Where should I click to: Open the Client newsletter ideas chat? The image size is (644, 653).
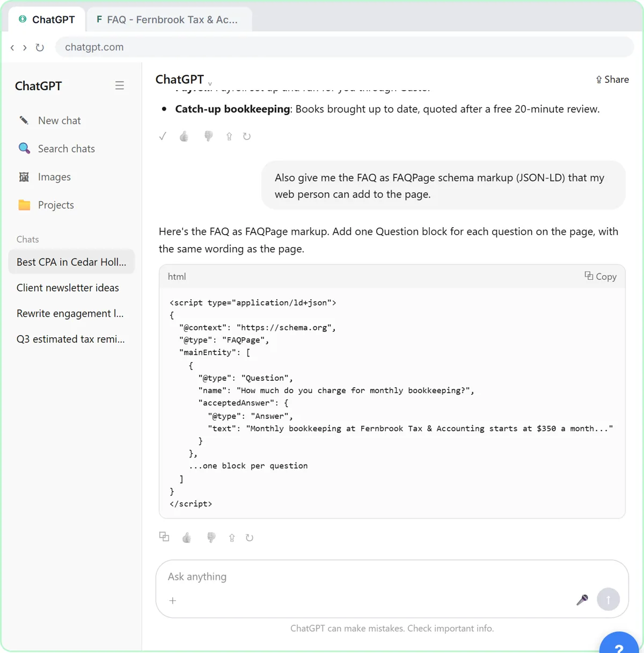71,288
